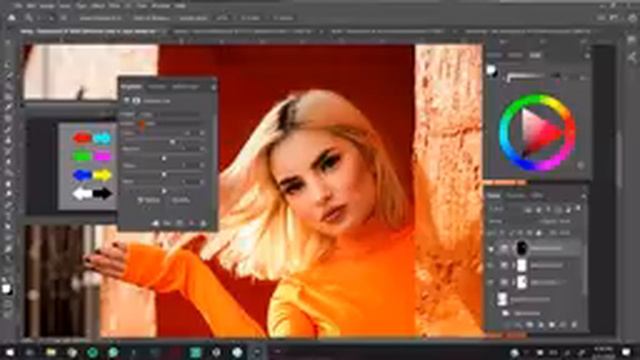This screenshot has height=360, width=640.
Task: Click the Home icon in options bar
Action: 11,18
